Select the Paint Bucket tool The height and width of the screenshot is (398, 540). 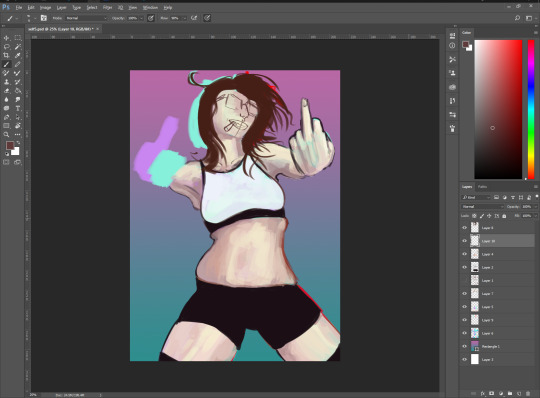pos(18,91)
